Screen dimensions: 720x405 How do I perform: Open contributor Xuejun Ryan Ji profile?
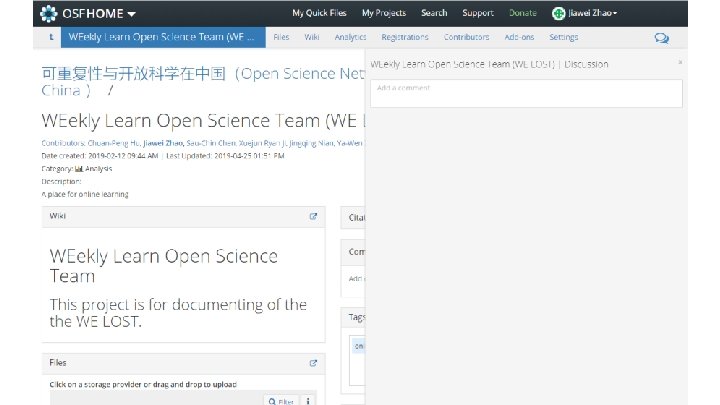click(x=263, y=143)
